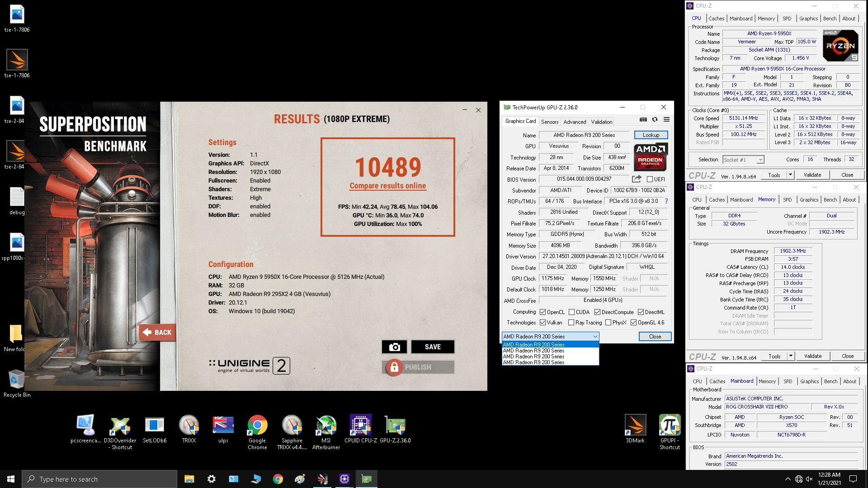This screenshot has height=488, width=868.
Task: Toggle the OpenCL checkbox
Action: pos(542,312)
